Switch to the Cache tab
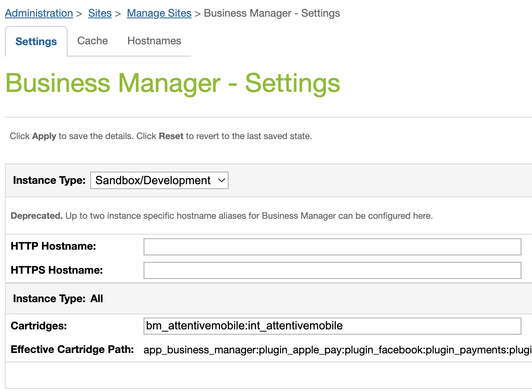 click(92, 41)
